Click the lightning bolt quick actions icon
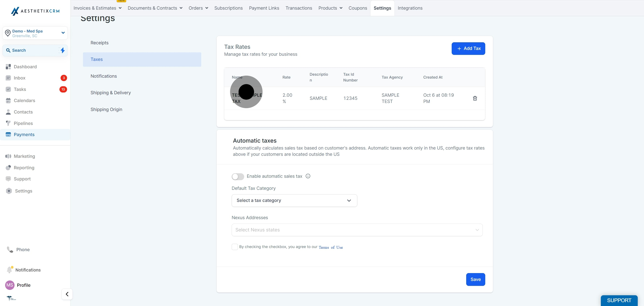 63,50
